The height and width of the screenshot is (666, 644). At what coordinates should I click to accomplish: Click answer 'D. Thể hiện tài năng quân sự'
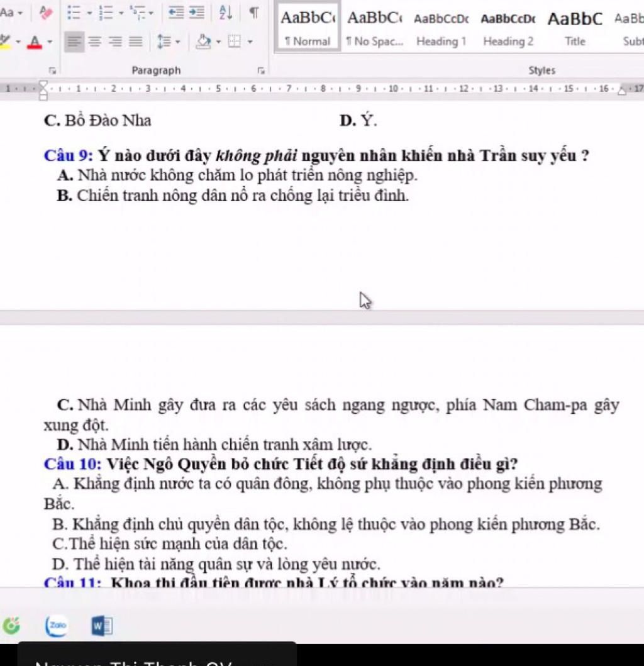coord(216,565)
